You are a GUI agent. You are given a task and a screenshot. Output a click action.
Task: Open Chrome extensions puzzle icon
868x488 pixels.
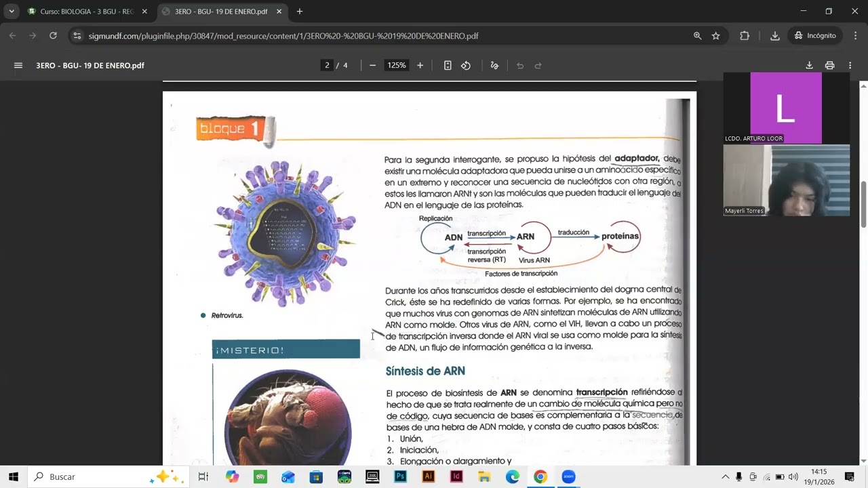pos(745,36)
